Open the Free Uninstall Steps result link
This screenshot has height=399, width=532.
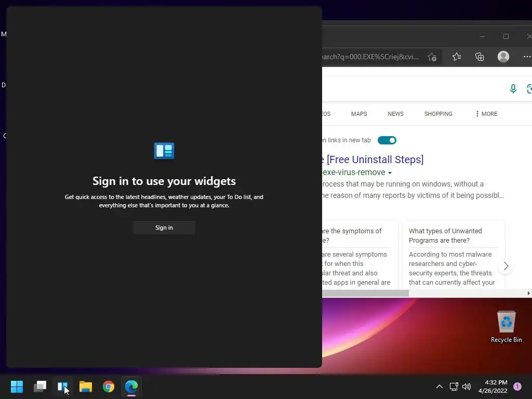pos(373,159)
